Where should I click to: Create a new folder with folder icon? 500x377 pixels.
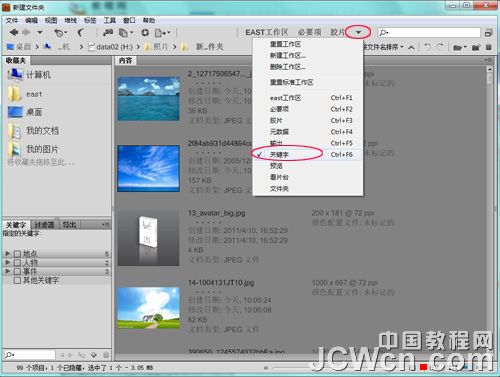476,47
